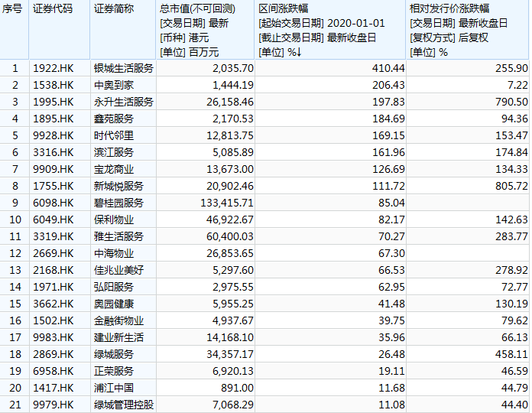
Task: Select market value 26,158.46
Action: click(x=230, y=102)
